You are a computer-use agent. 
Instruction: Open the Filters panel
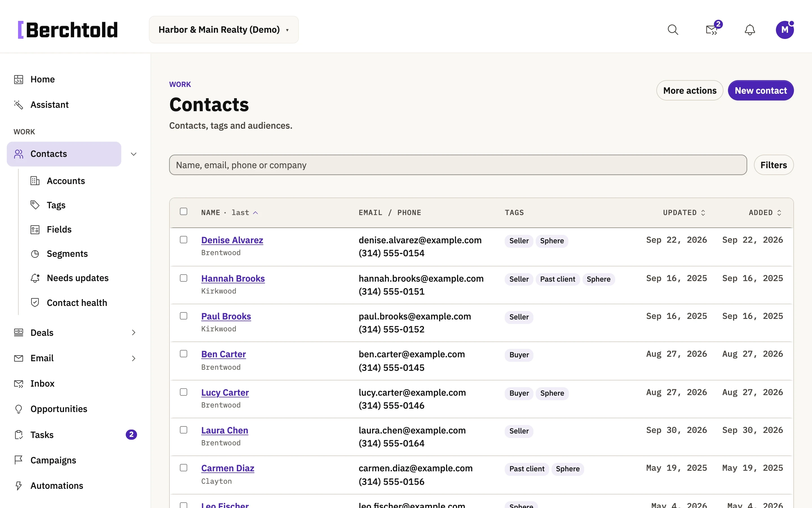tap(773, 165)
